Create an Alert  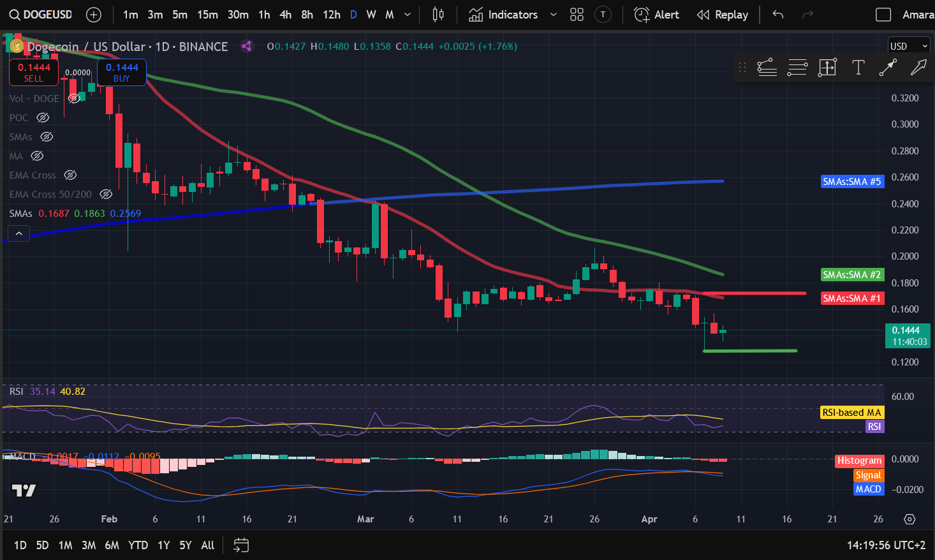[657, 15]
